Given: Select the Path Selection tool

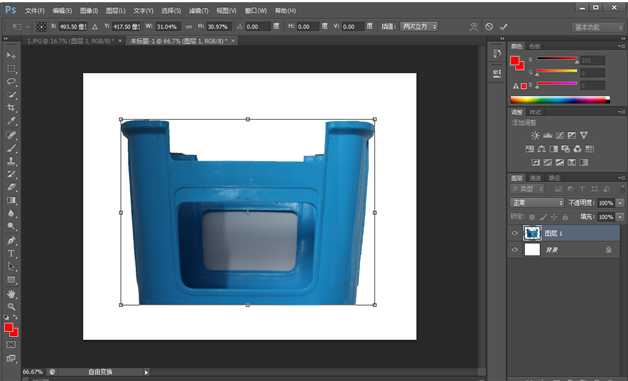Looking at the screenshot, I should [x=11, y=267].
